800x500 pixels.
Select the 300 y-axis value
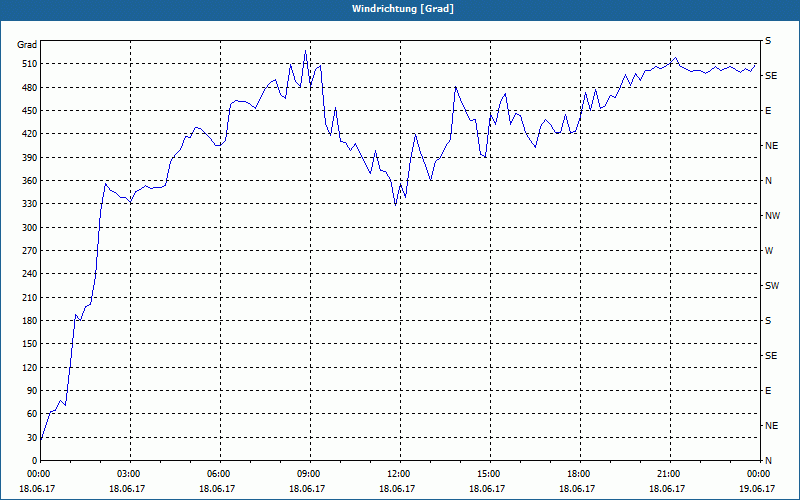(29, 228)
